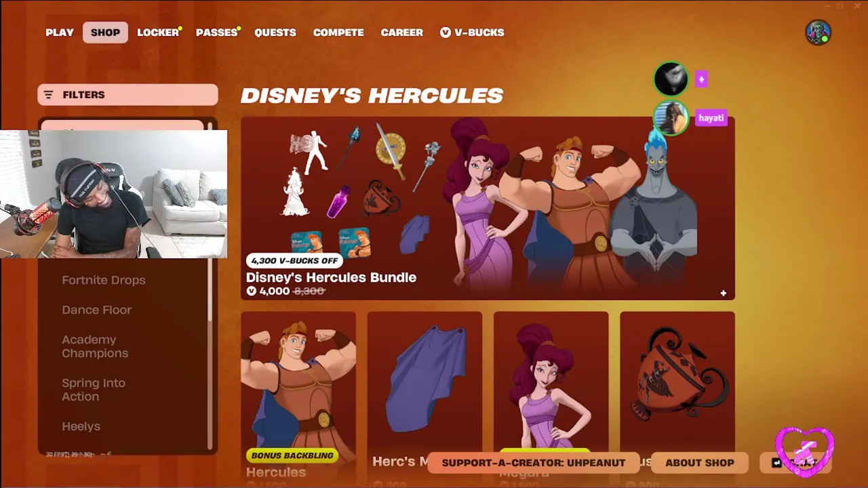
Task: Select the Fortnite Drops section
Action: coord(104,280)
